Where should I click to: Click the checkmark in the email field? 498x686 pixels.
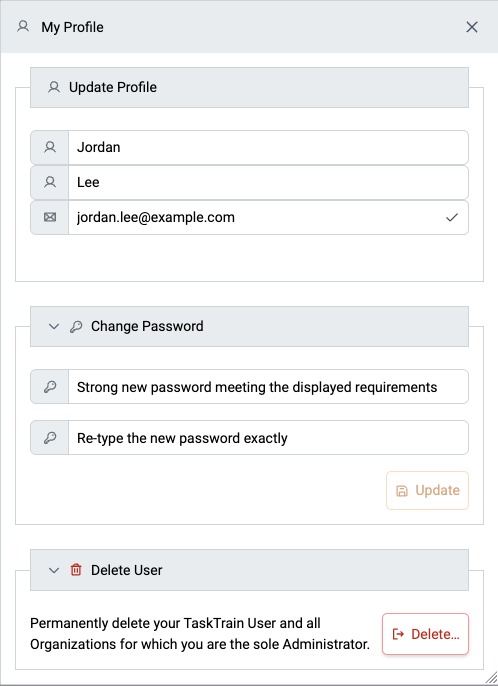pos(452,217)
